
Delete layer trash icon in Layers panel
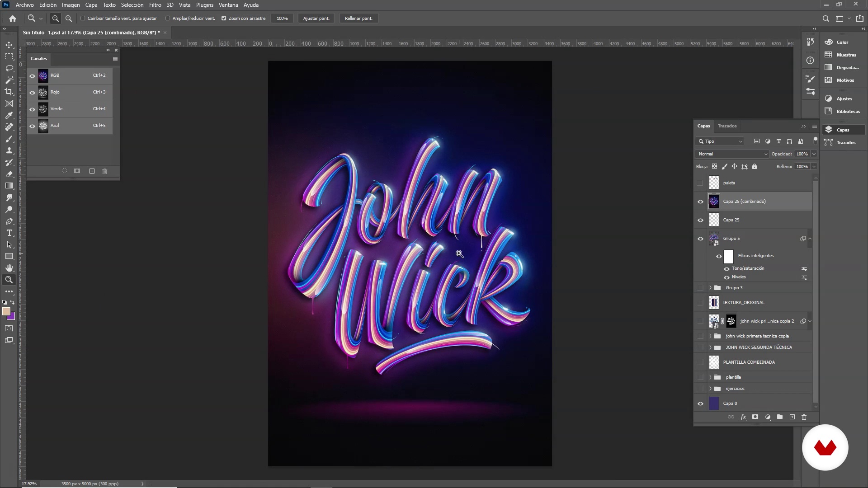804,417
